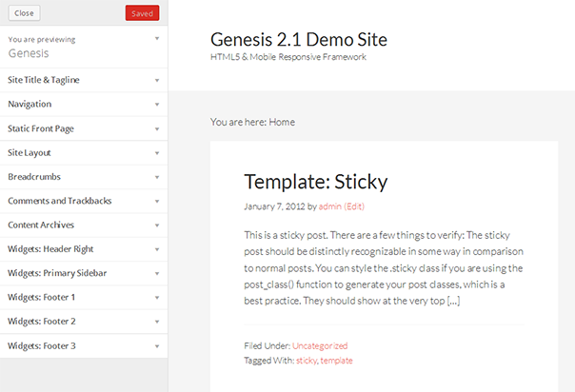The height and width of the screenshot is (392, 575).
Task: Expand the Site Layout arrow
Action: pos(157,153)
